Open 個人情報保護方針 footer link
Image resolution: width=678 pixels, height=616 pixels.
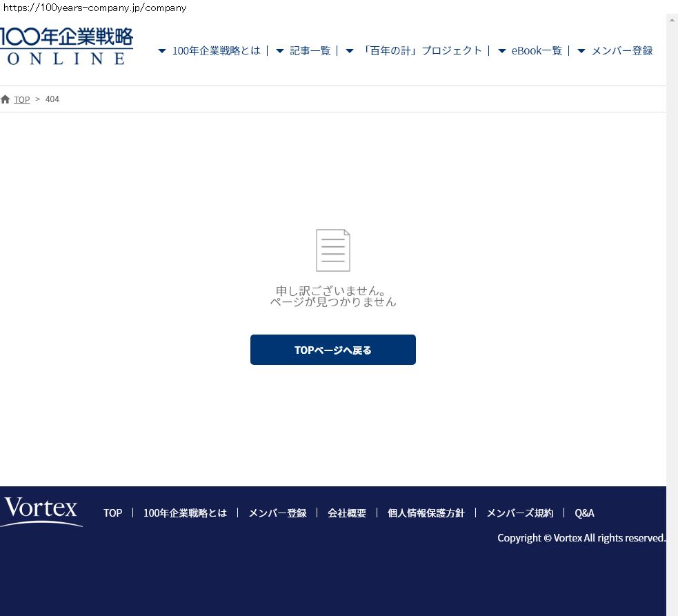426,513
